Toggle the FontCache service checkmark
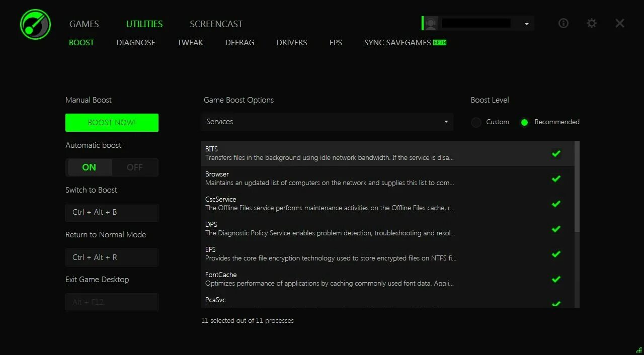Viewport: 644px width, 355px height. pos(556,279)
